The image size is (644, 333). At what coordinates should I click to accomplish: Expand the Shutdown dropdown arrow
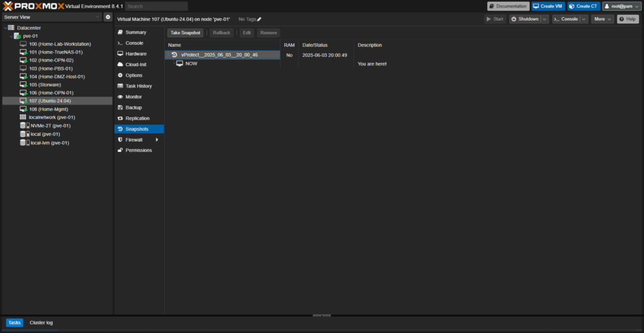tap(544, 20)
